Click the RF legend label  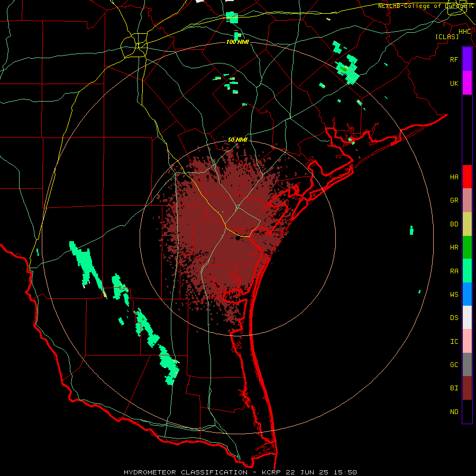pos(454,59)
